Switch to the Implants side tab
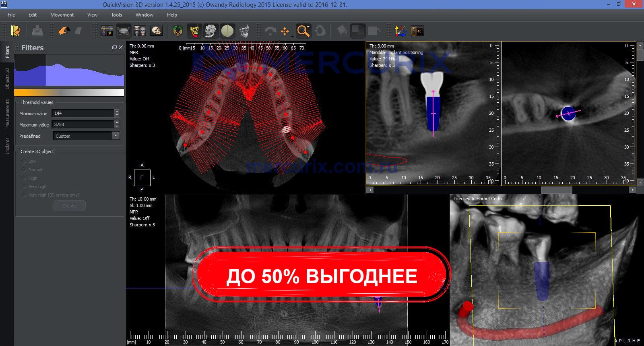 [x=7, y=145]
